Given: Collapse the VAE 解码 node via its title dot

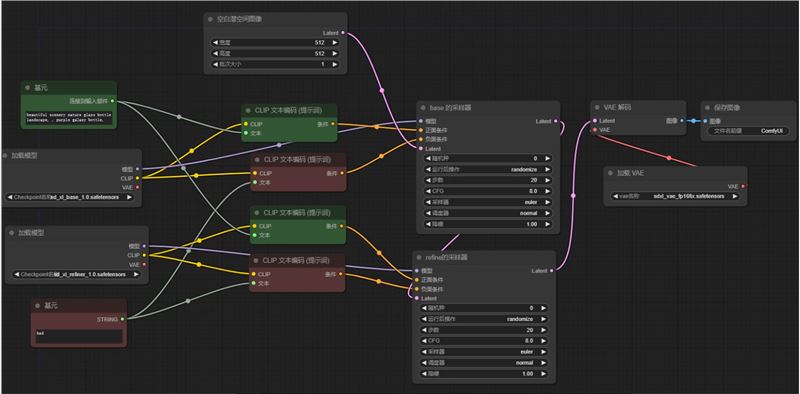Looking at the screenshot, I should coord(597,108).
